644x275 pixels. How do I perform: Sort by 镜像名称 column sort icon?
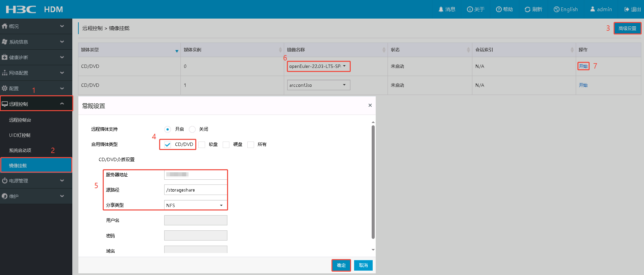[384, 50]
